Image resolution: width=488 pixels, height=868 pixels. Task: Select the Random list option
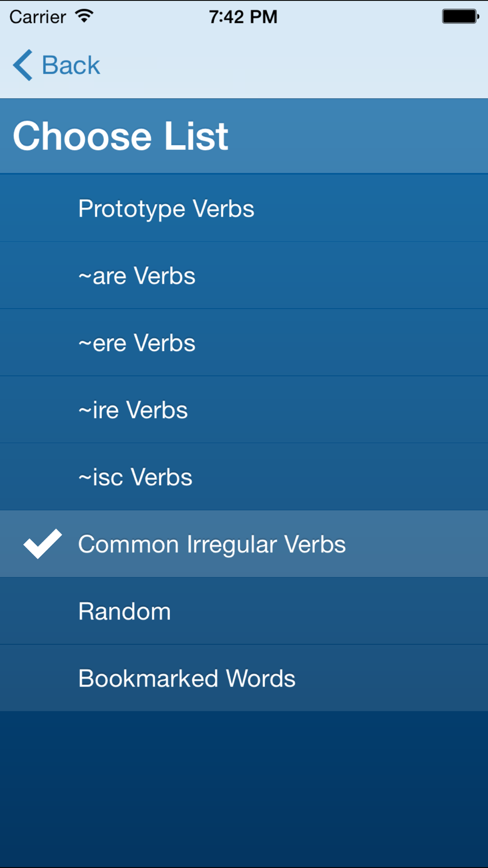(x=124, y=611)
